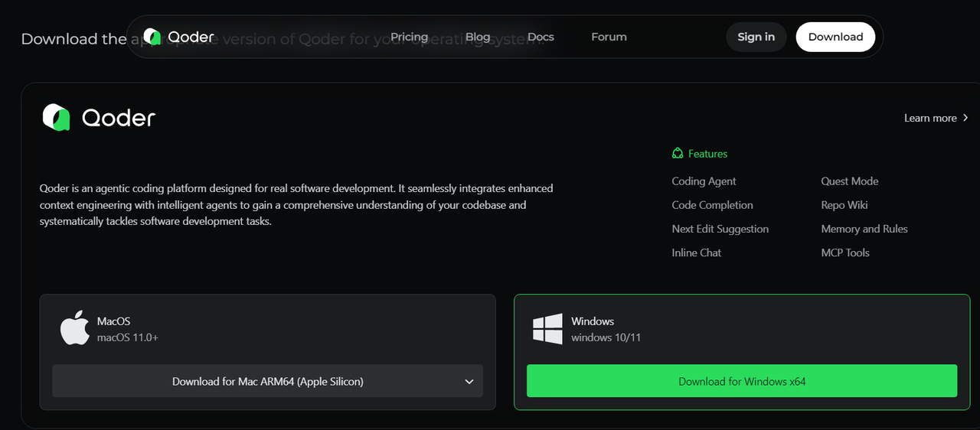The image size is (980, 430).
Task: Open the Learn more link
Action: tap(930, 118)
